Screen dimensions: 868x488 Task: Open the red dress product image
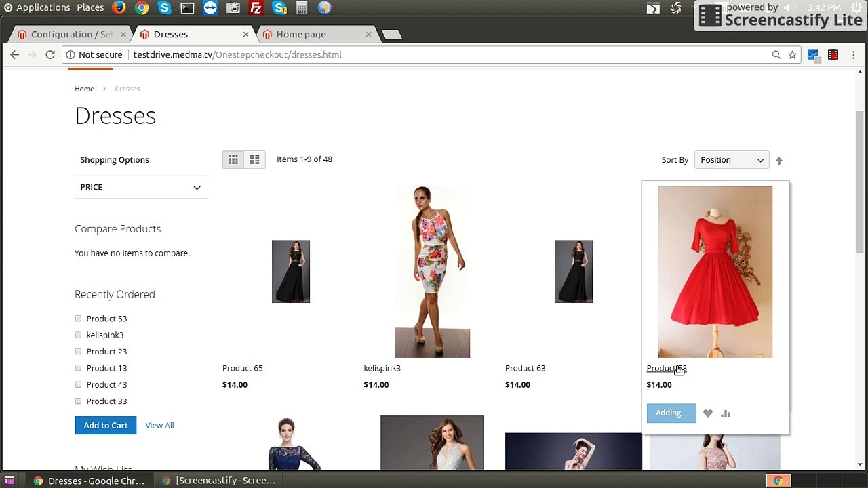pyautogui.click(x=715, y=272)
